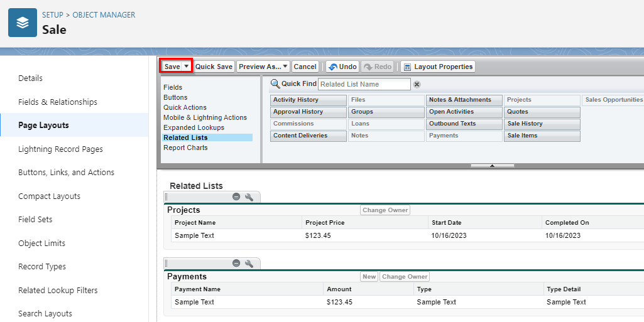Select the Sale Items palette item

(x=542, y=136)
